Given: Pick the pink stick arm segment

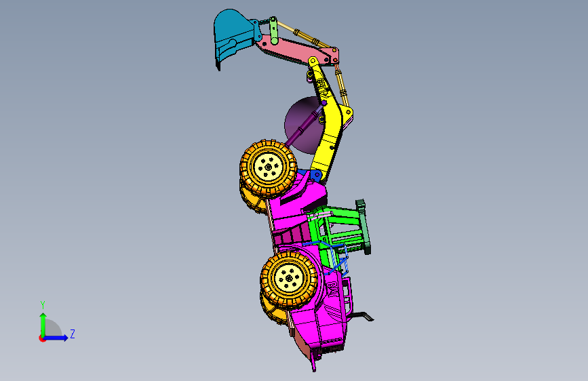Looking at the screenshot, I should tap(296, 51).
